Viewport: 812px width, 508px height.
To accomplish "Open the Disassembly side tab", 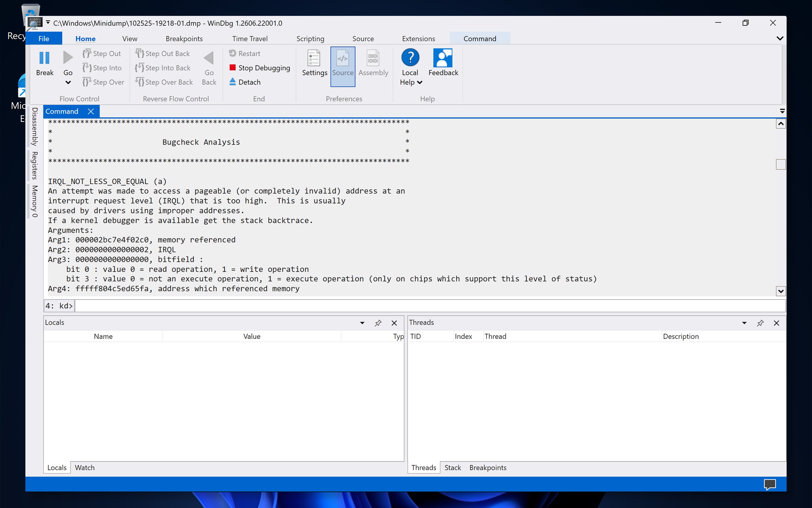I will tap(34, 126).
